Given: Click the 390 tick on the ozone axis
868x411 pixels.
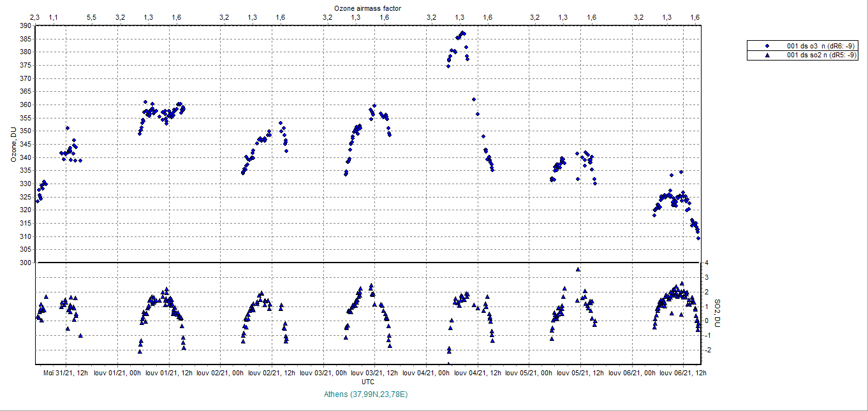Looking at the screenshot, I should pyautogui.click(x=25, y=25).
